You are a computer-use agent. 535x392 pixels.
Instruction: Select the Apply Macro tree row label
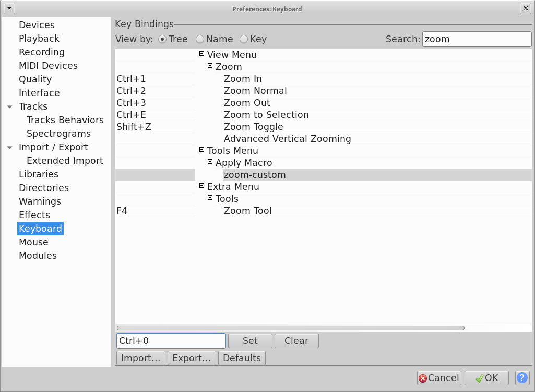tap(244, 163)
